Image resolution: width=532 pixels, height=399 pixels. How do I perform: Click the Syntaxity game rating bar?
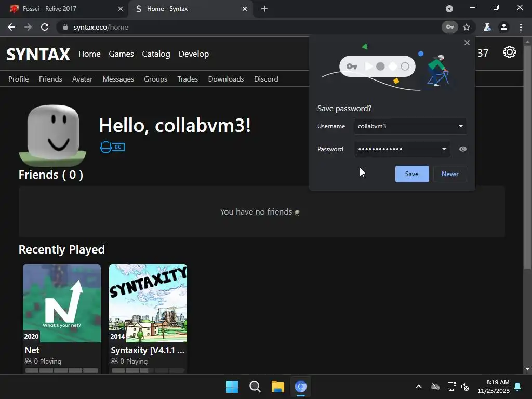148,370
